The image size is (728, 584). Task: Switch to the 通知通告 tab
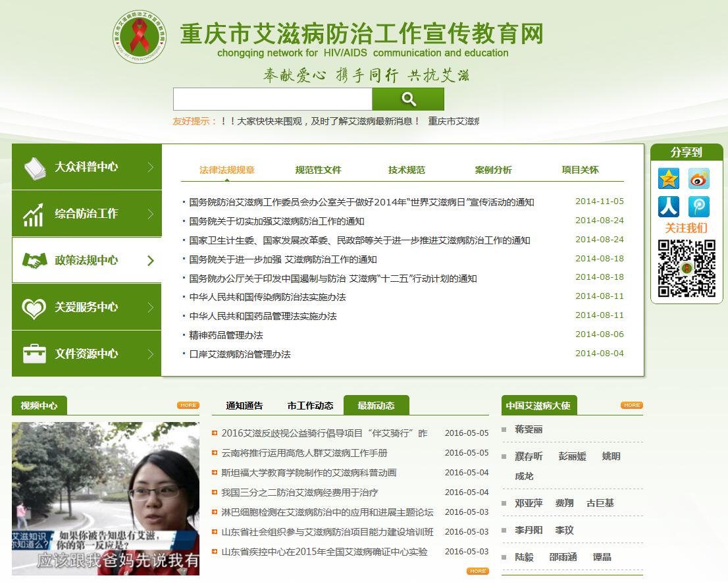(244, 405)
